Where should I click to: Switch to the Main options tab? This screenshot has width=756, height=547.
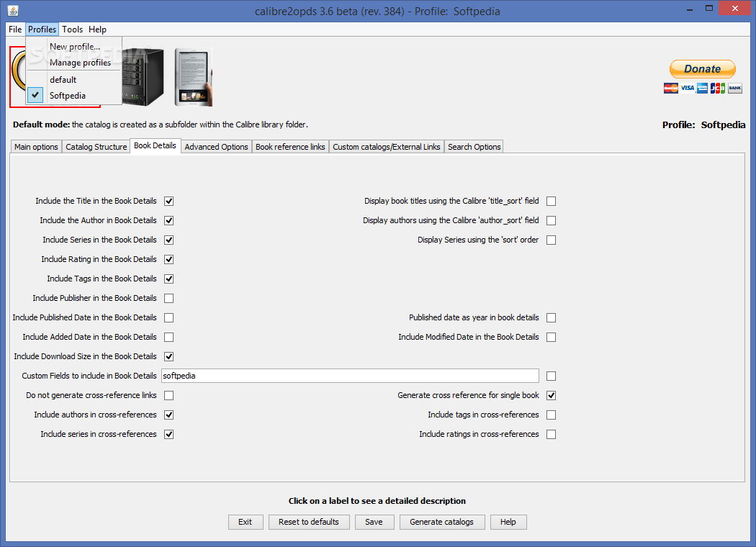click(36, 147)
